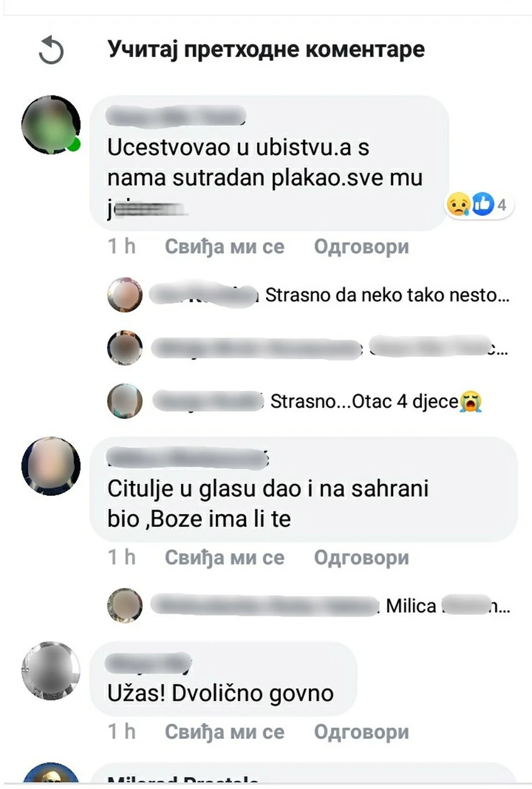Screen dimensions: 532x789
Task: Reply to the 'Ucestvovao u ubistvu' comment
Action: click(361, 247)
